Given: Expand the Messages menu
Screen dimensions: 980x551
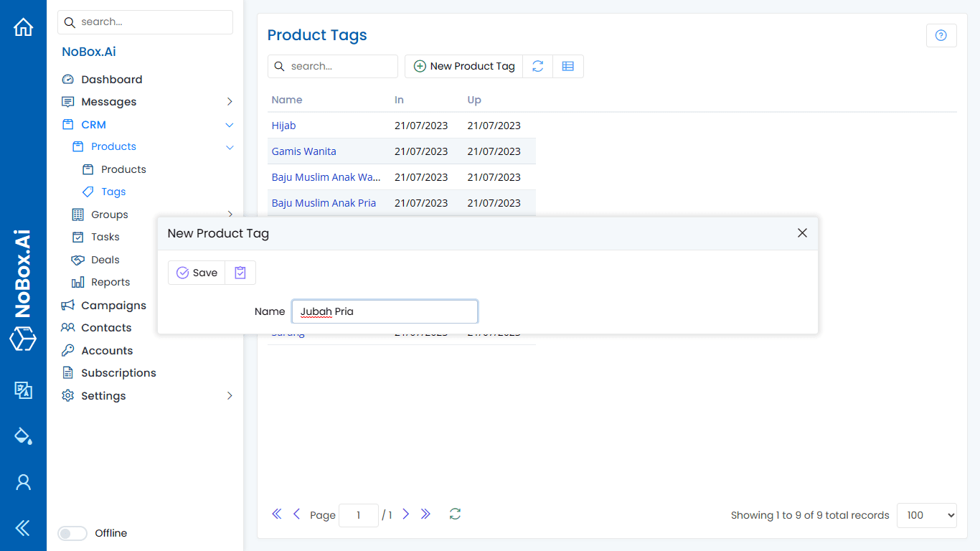Looking at the screenshot, I should click(x=230, y=101).
